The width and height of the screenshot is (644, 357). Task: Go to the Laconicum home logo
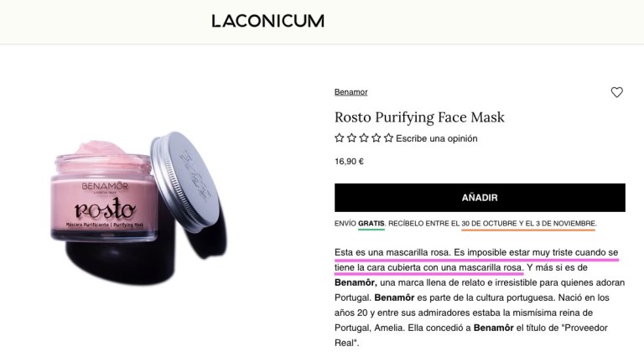coord(267,21)
